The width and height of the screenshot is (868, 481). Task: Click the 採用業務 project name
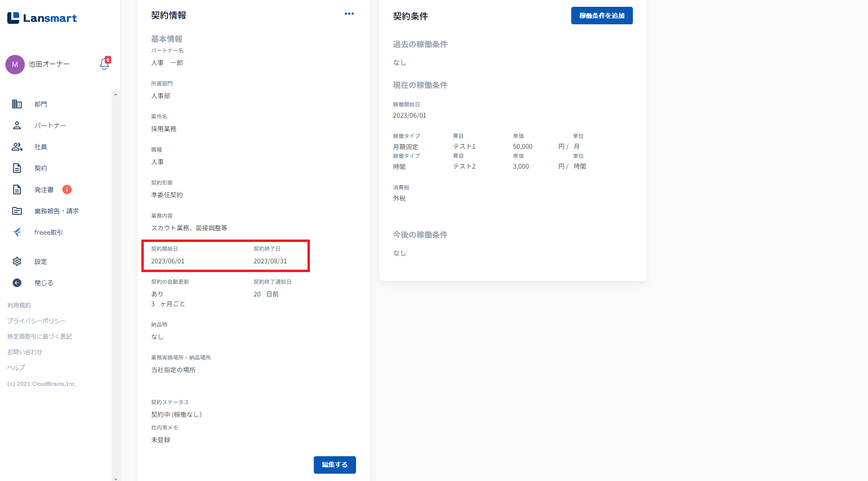click(x=164, y=129)
